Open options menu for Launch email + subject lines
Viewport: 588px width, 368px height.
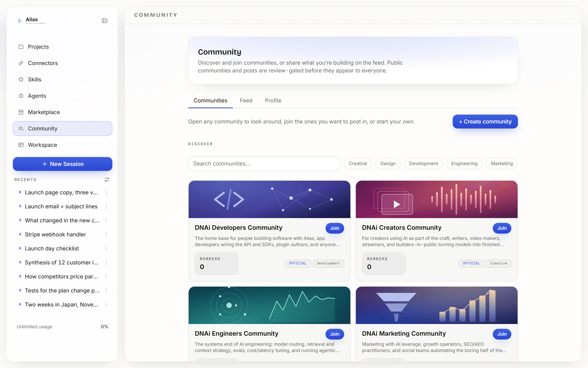coord(106,207)
